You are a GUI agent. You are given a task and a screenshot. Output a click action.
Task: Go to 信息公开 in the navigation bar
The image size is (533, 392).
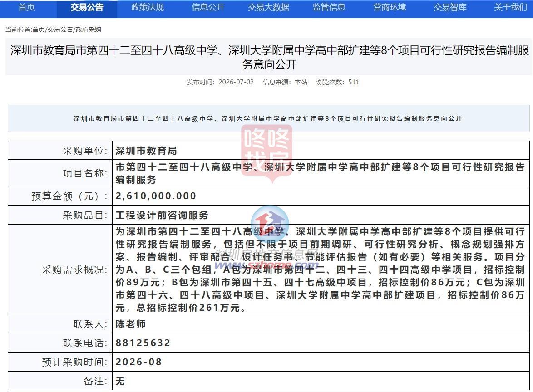point(207,7)
